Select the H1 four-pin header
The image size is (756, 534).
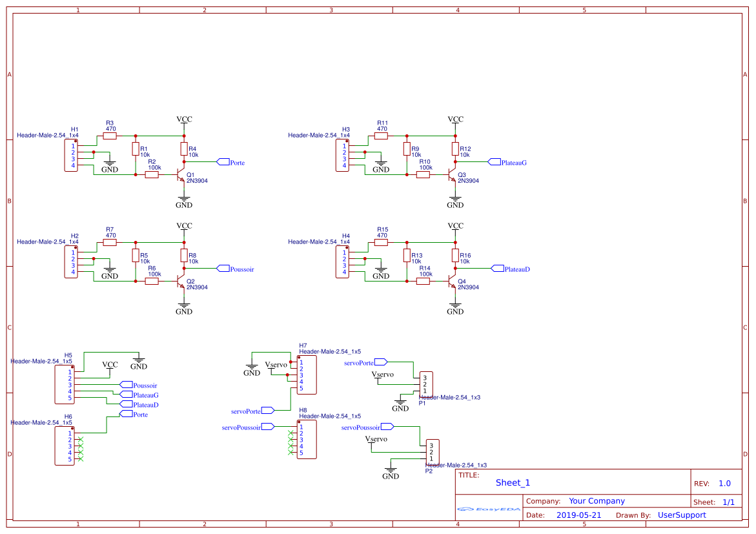click(x=72, y=156)
